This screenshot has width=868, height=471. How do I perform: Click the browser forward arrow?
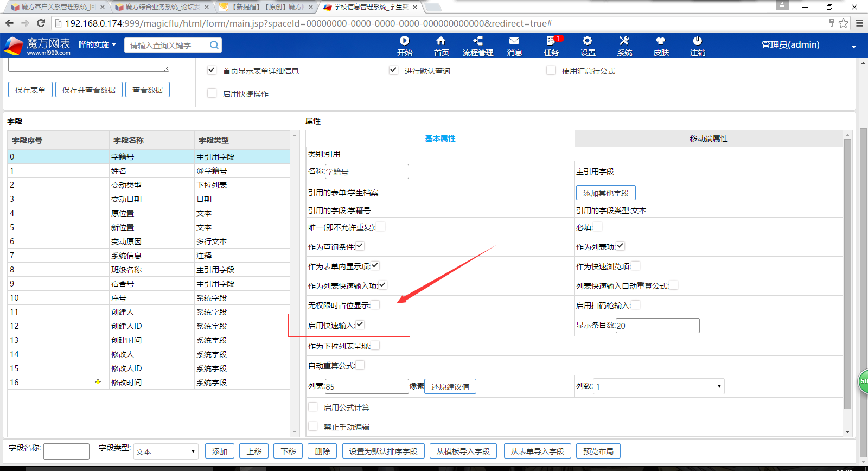coord(25,23)
